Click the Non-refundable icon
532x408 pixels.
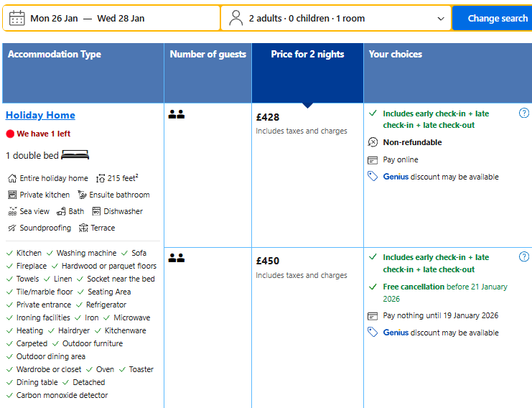coord(373,142)
